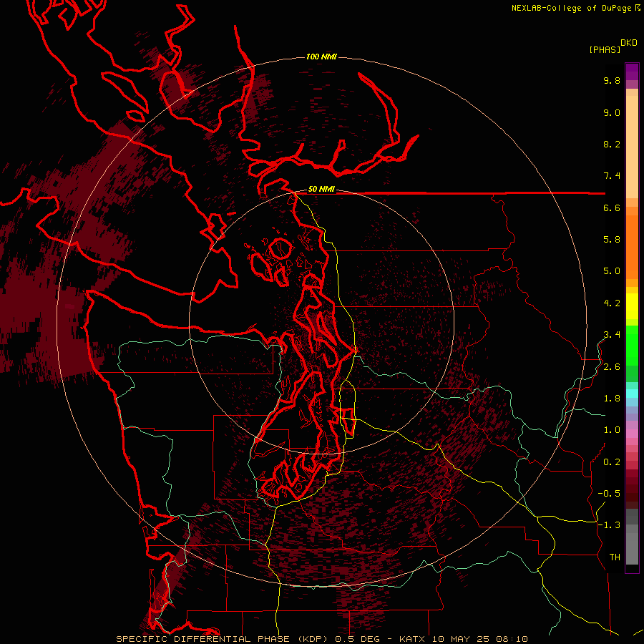Click the 50 NMI range ring label
Image resolution: width=644 pixels, height=644 pixels.
tap(321, 190)
